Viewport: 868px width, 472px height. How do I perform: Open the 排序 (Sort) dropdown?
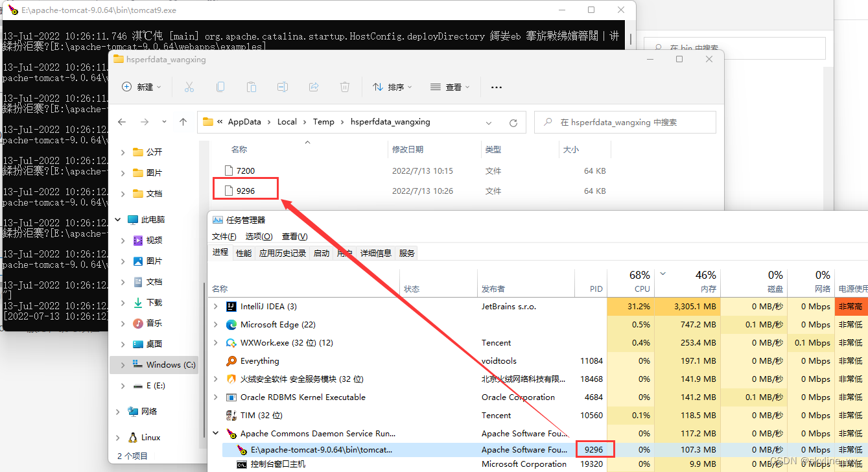[393, 87]
